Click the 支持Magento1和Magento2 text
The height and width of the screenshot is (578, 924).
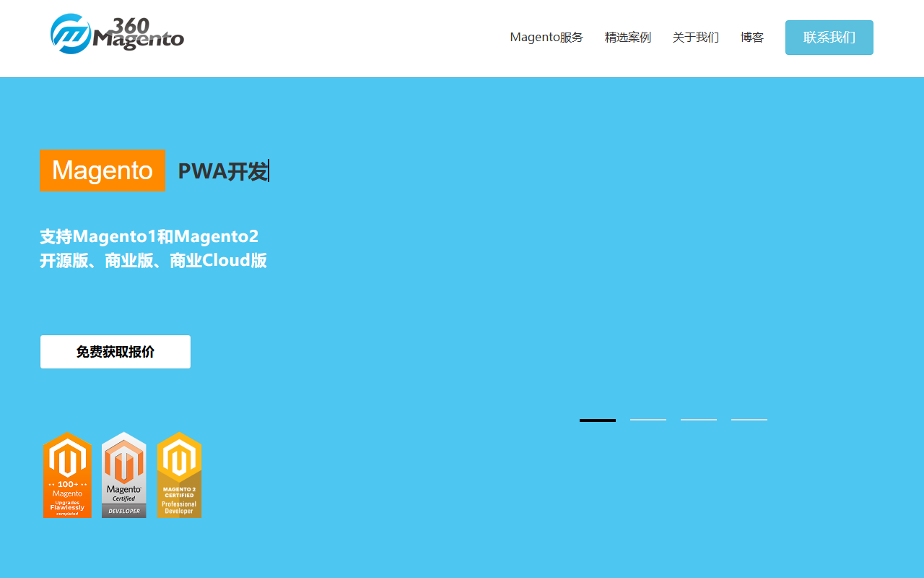[x=149, y=236]
